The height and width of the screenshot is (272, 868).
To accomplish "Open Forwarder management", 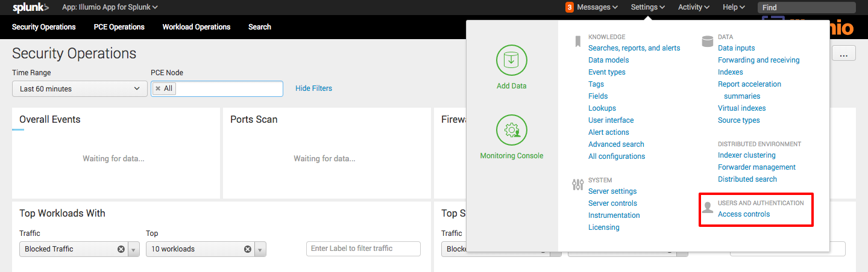I will (x=757, y=167).
